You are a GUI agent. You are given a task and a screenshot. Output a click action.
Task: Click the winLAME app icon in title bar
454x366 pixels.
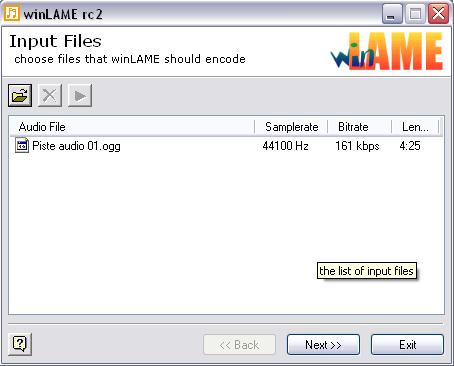click(12, 13)
